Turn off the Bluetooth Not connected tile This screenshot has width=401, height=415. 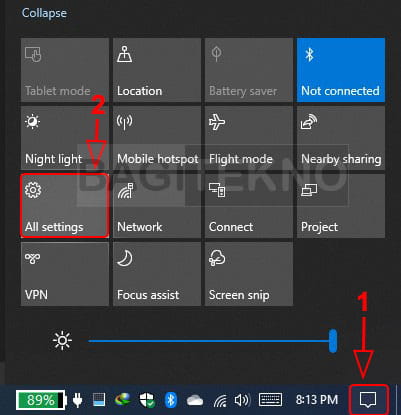pyautogui.click(x=341, y=70)
